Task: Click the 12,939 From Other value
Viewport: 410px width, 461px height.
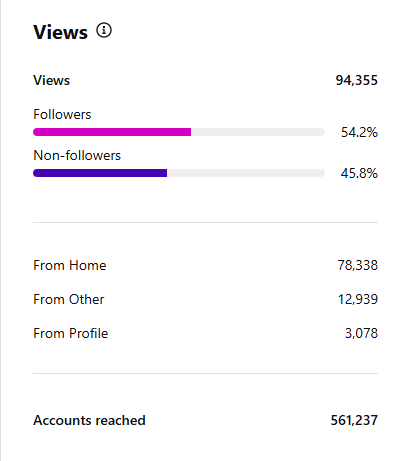Action: [x=358, y=300]
